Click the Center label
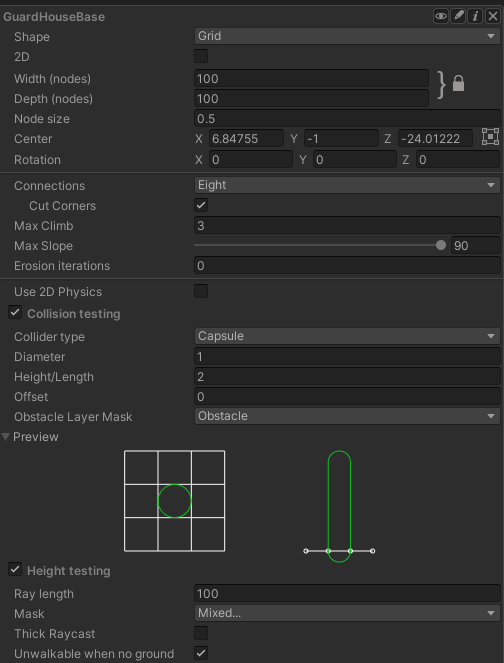Viewport: 504px width, 663px height. [33, 139]
